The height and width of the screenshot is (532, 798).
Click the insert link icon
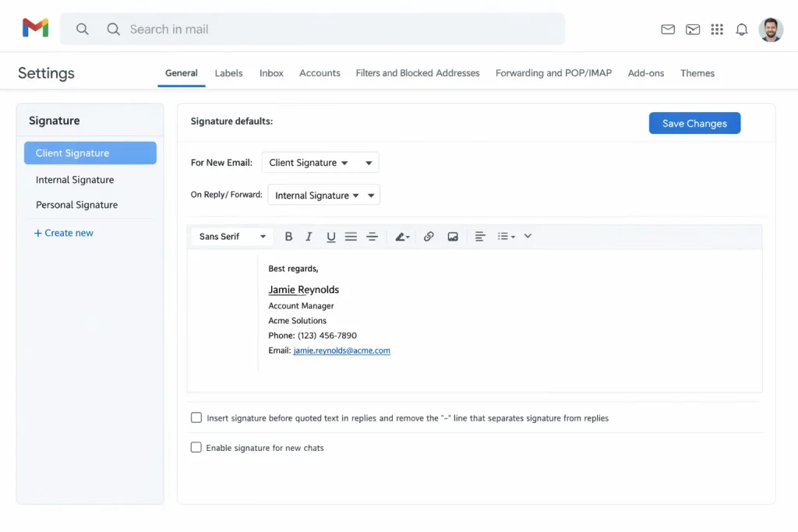pos(429,237)
